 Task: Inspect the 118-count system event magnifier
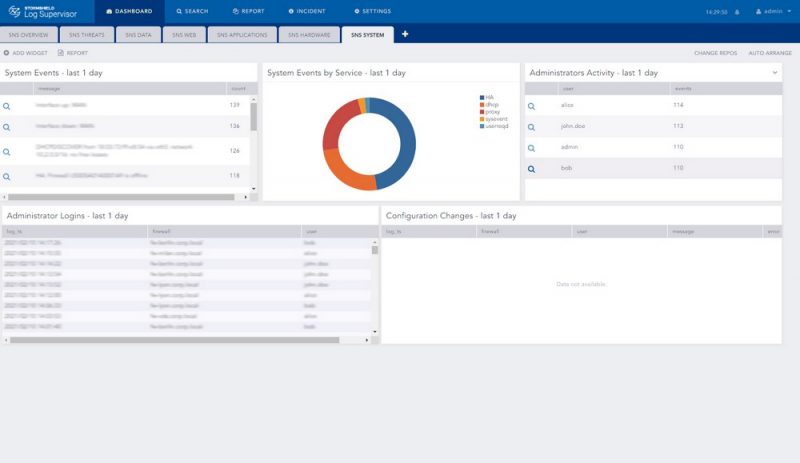tap(7, 176)
